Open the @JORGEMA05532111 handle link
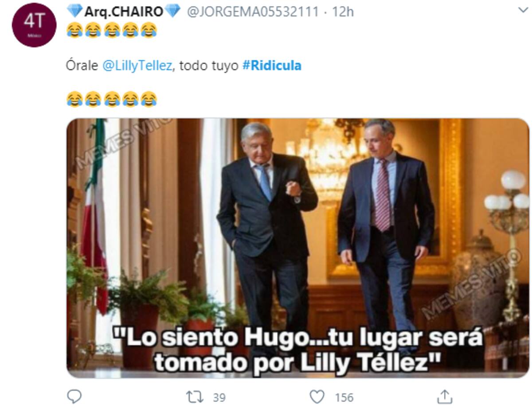The image size is (532, 408). point(253,12)
